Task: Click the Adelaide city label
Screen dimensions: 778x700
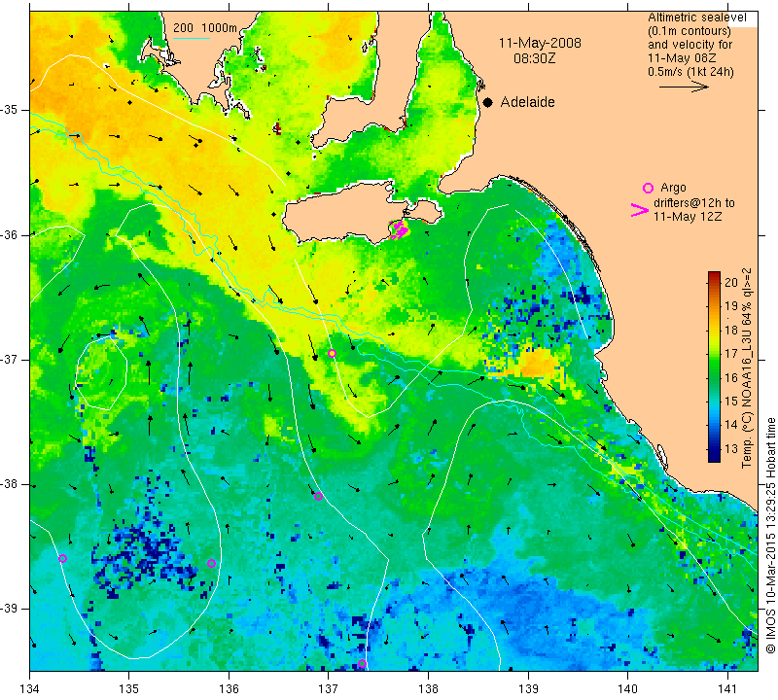Action: [x=527, y=102]
